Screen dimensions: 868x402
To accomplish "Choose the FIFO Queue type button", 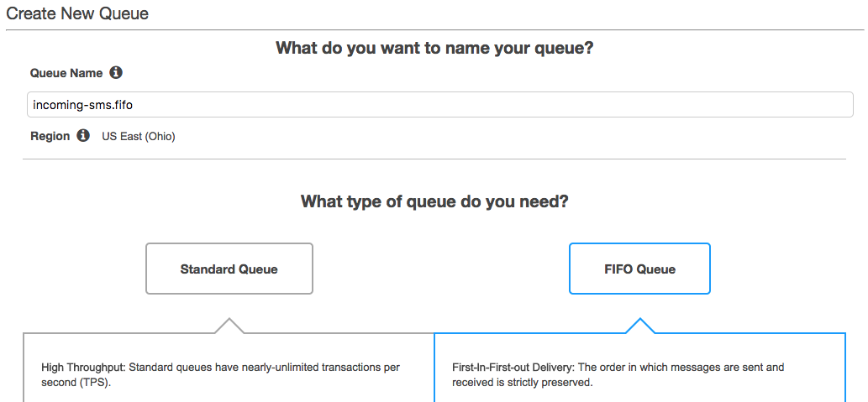I will pos(640,269).
